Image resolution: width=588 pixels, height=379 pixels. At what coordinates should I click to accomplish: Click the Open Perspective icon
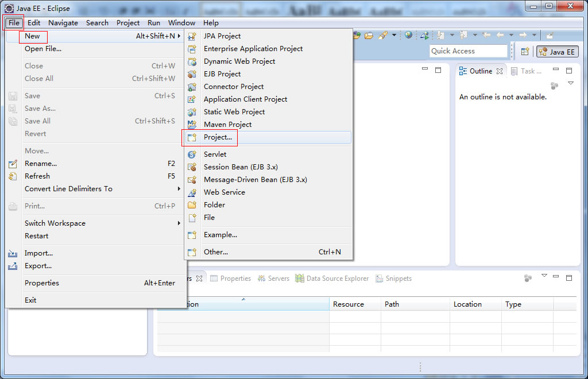click(525, 51)
